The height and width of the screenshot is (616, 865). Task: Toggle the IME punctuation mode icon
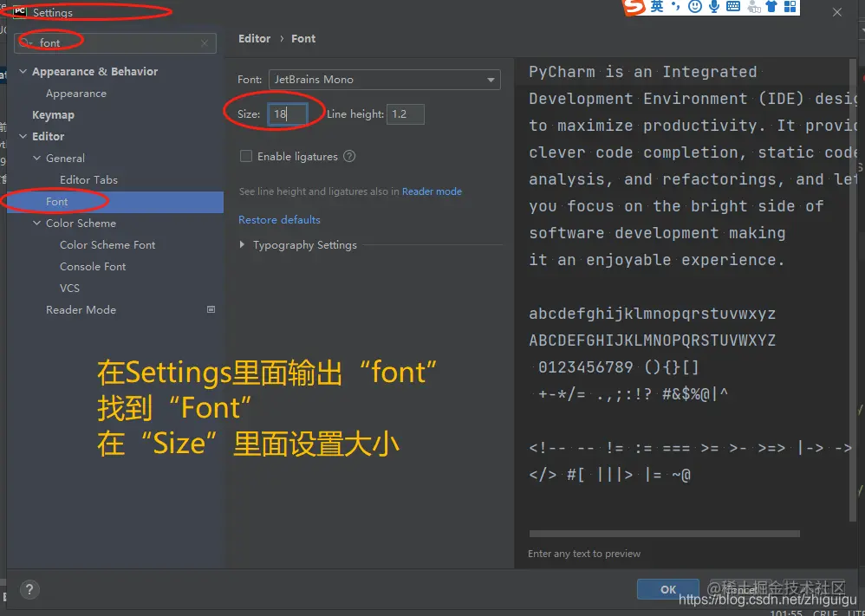[675, 7]
